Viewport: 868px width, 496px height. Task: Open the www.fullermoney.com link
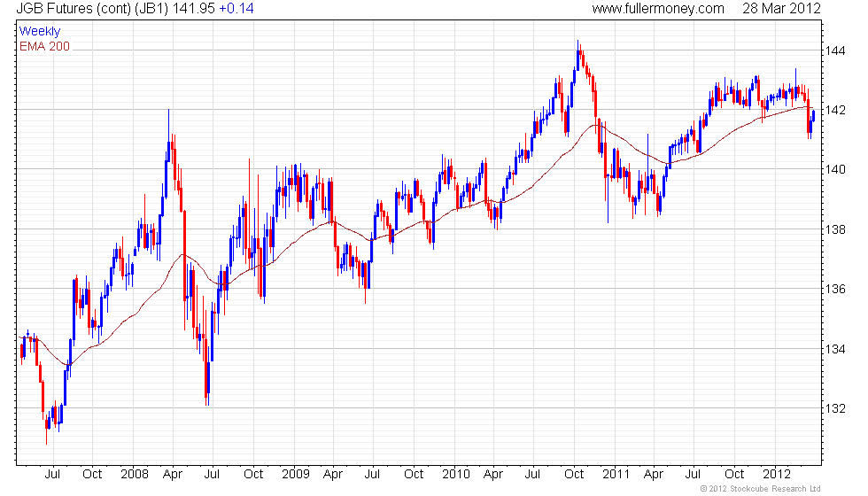[657, 9]
